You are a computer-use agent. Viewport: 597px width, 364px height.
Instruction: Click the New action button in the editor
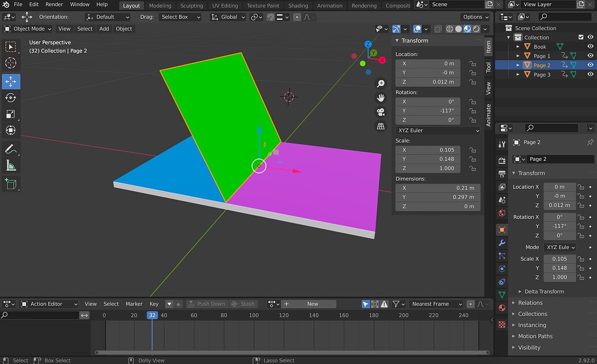tap(311, 303)
